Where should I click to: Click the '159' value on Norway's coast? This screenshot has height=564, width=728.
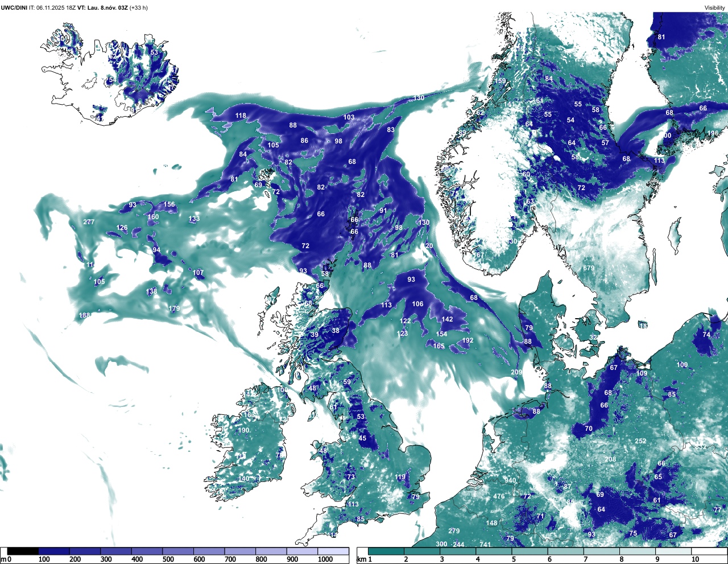(499, 81)
